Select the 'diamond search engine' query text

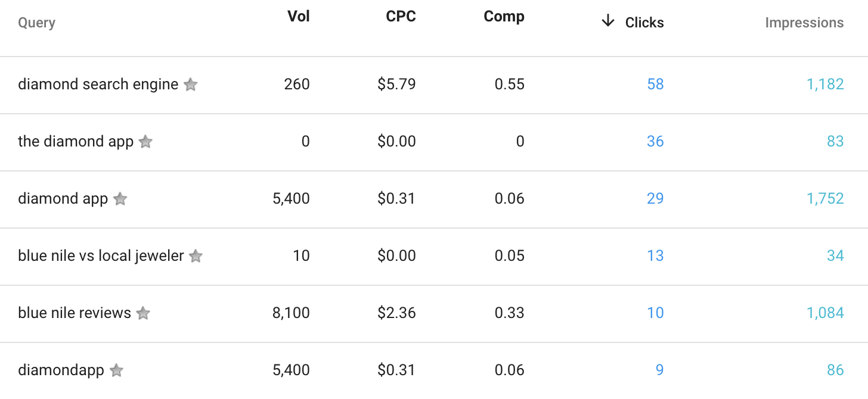(98, 84)
